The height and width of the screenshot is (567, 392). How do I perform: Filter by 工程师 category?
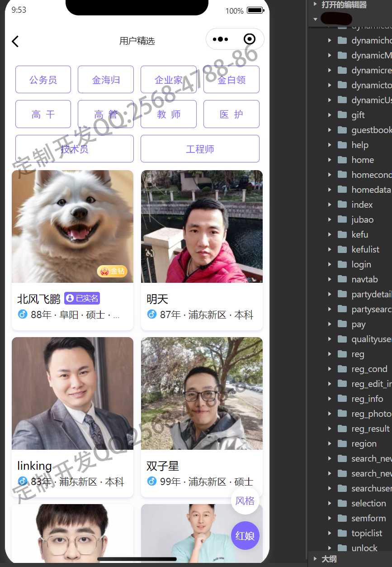click(x=200, y=148)
